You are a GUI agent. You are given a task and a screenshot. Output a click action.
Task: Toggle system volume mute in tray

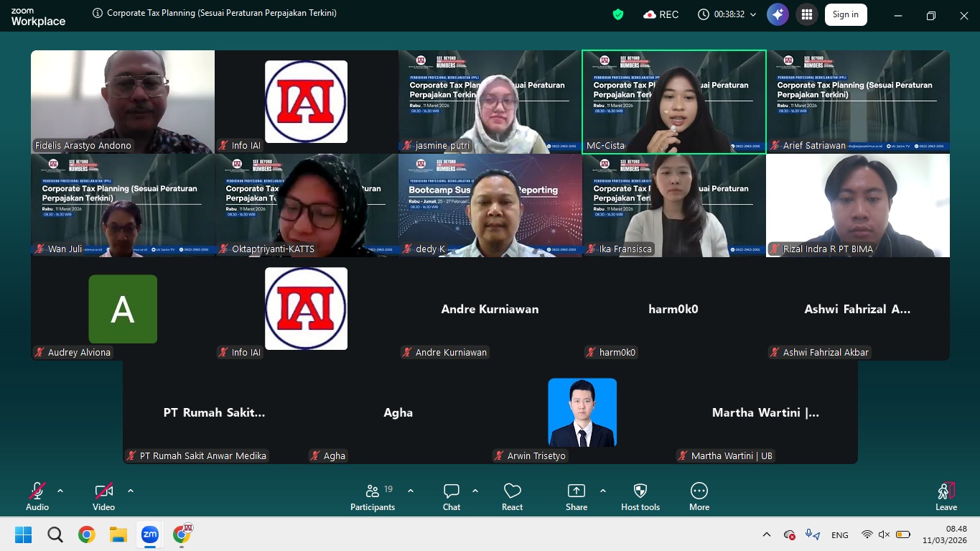(885, 535)
